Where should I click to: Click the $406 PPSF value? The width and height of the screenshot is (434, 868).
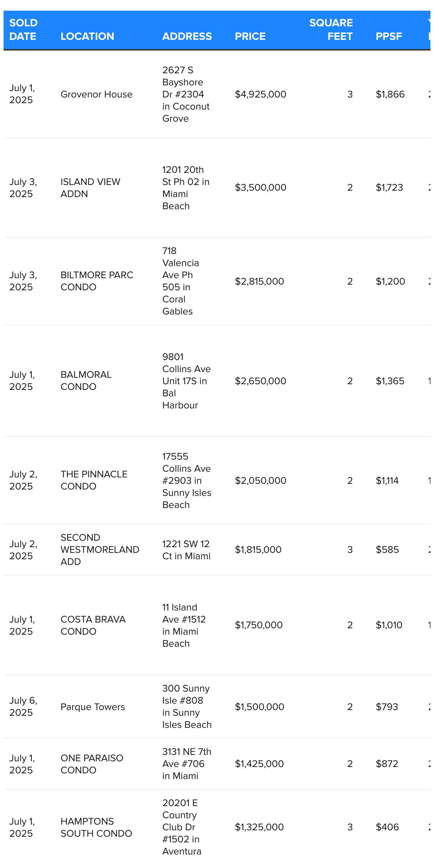(x=387, y=827)
